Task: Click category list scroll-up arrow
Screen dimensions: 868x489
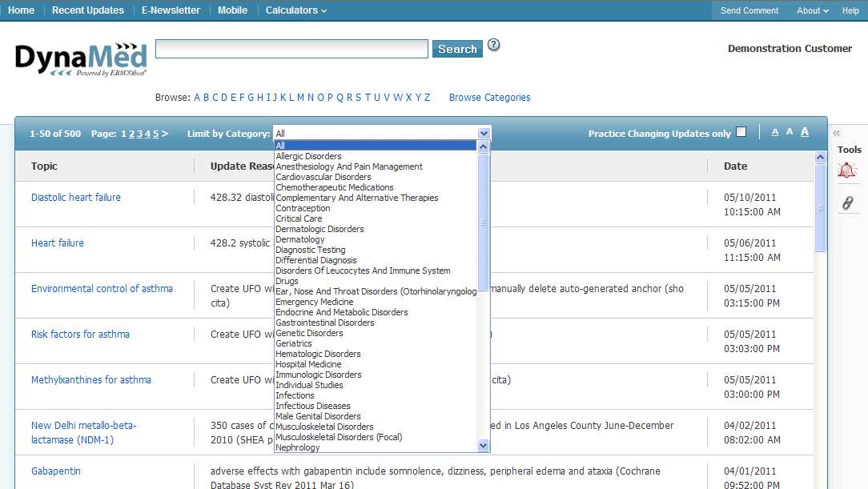Action: click(x=484, y=146)
